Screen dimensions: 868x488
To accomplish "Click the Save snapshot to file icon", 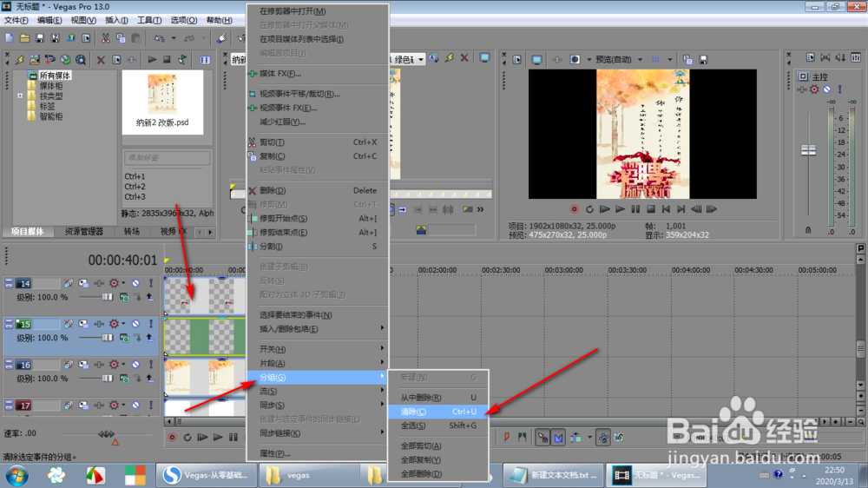I will (703, 59).
